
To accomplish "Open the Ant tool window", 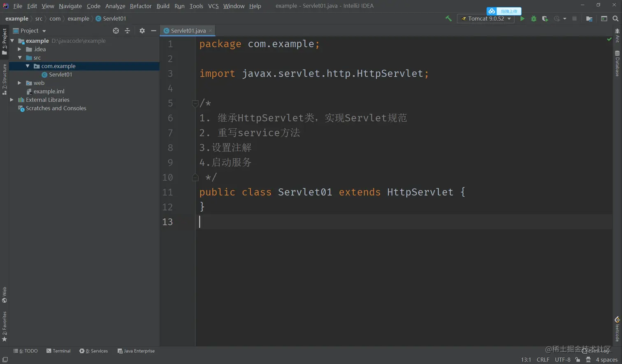I will pyautogui.click(x=617, y=36).
